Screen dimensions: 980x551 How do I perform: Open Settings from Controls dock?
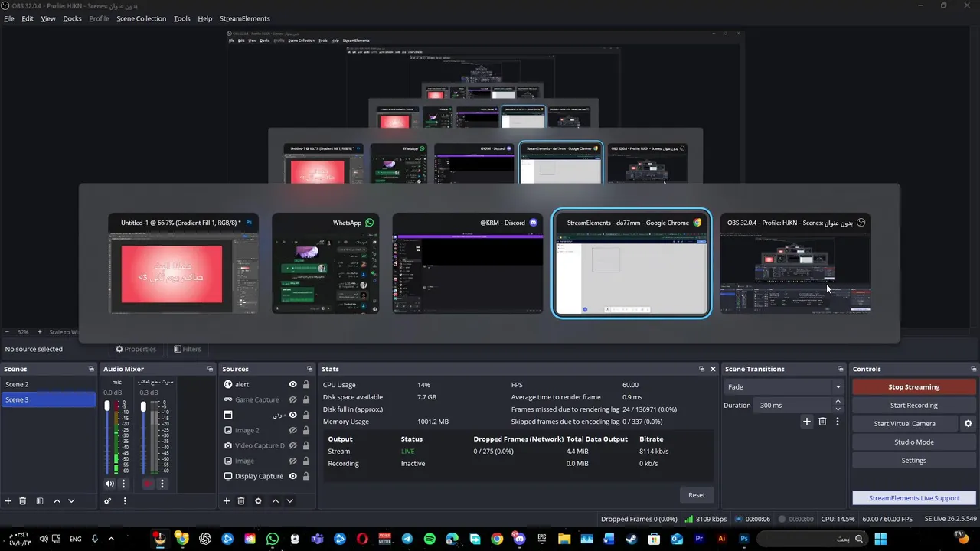click(x=914, y=460)
